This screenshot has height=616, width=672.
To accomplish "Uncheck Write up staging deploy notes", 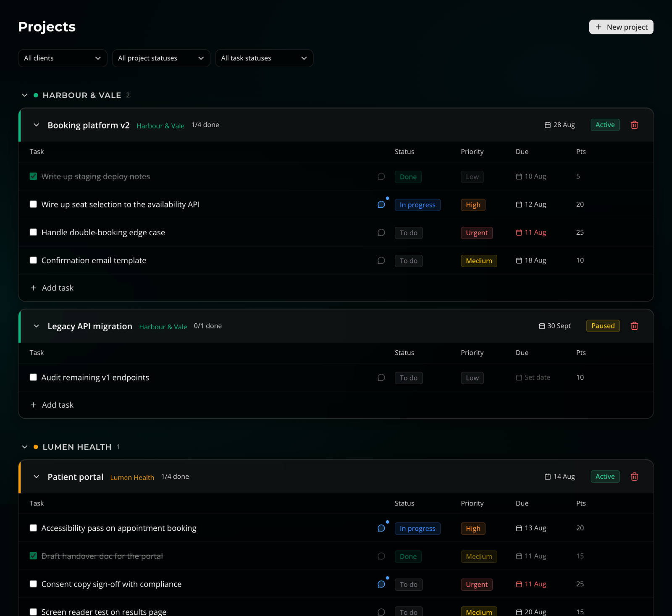I will click(33, 176).
